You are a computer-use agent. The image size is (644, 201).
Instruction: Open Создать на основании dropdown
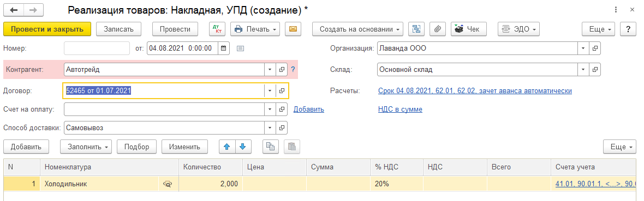click(x=357, y=29)
